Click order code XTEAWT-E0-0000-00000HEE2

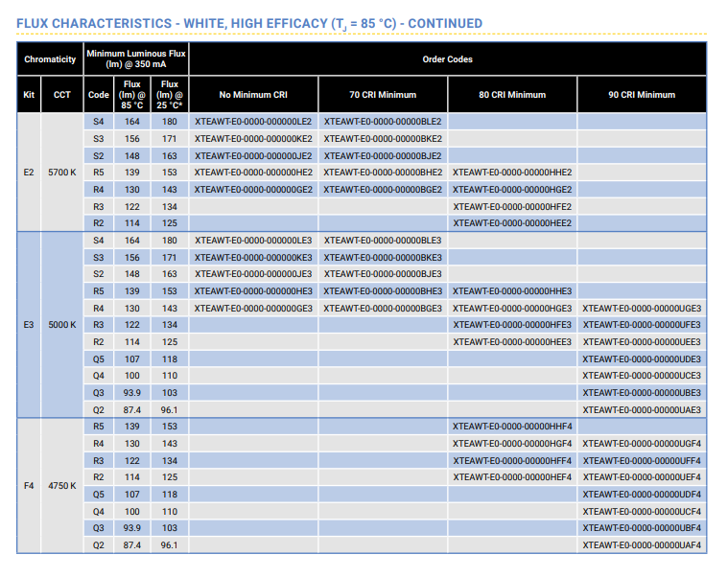click(x=512, y=223)
